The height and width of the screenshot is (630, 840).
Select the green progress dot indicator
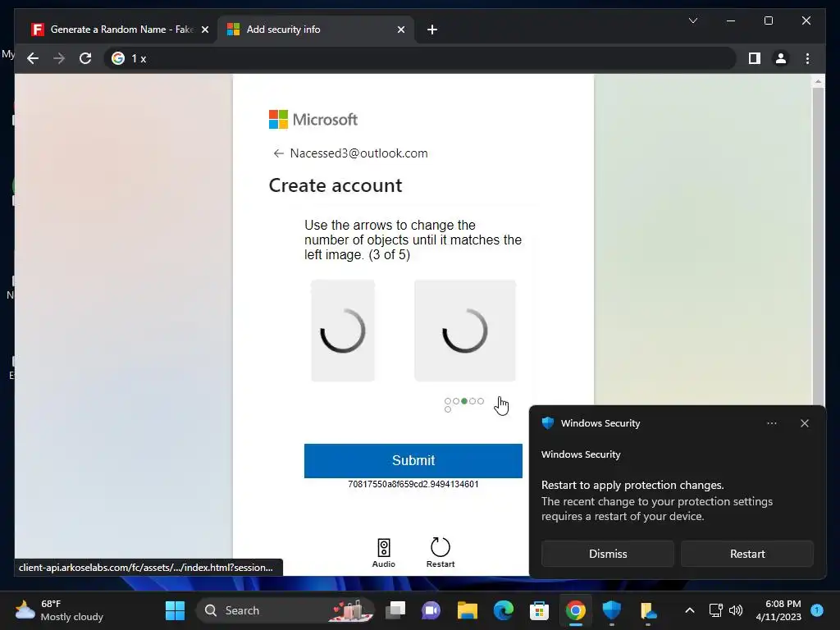point(464,400)
